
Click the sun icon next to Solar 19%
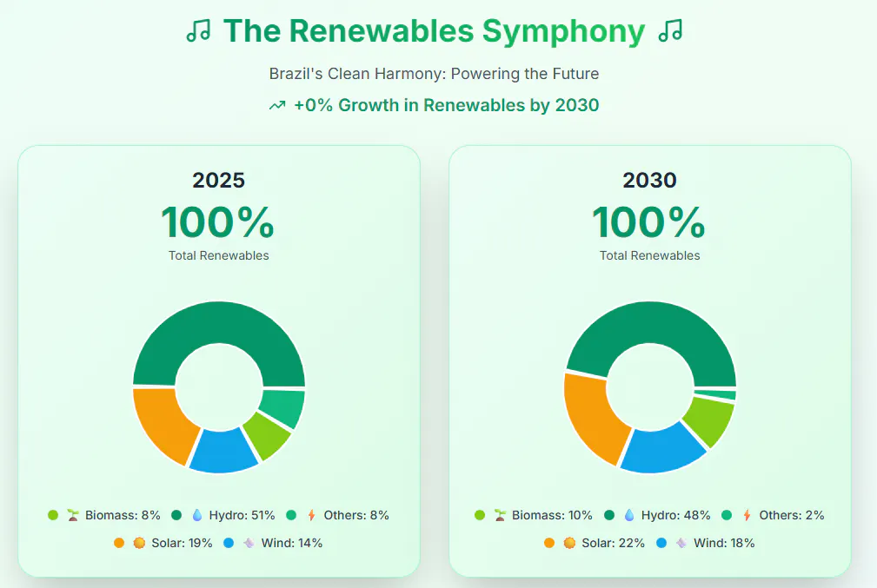click(x=139, y=544)
